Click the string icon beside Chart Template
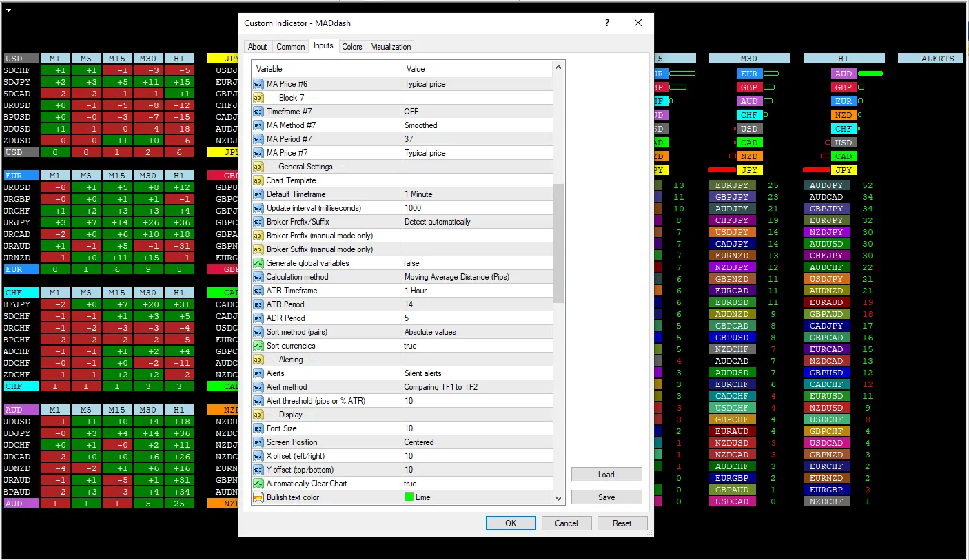Image resolution: width=969 pixels, height=560 pixels. [258, 180]
